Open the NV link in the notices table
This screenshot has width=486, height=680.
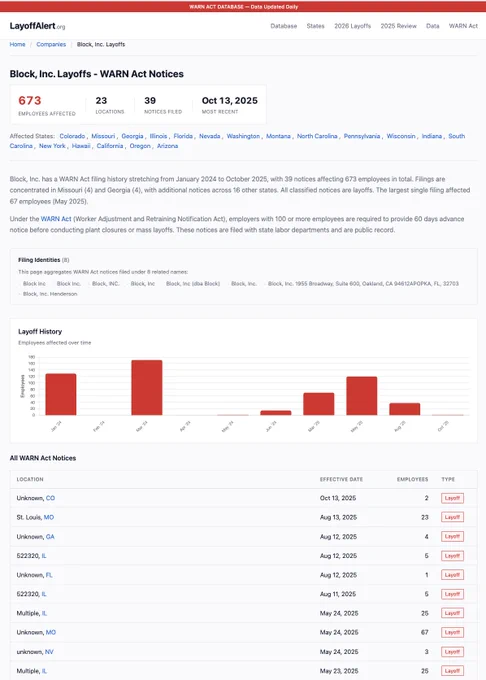[x=49, y=652]
